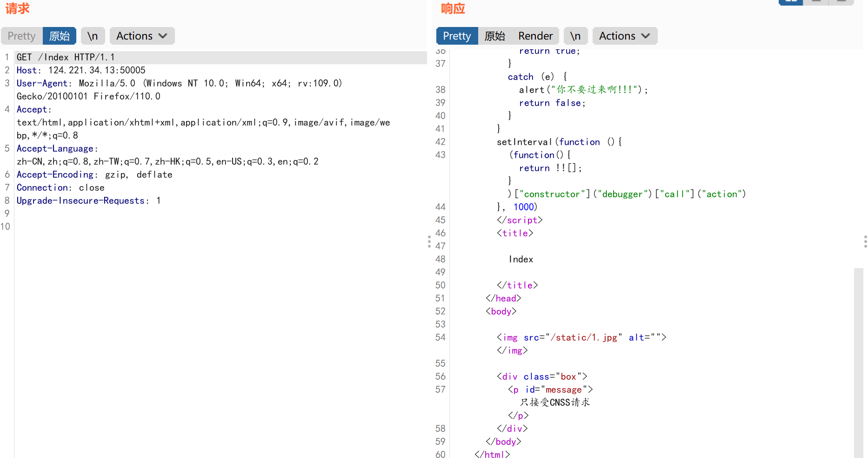Click the p id="message" line
868x458 pixels.
(x=550, y=390)
